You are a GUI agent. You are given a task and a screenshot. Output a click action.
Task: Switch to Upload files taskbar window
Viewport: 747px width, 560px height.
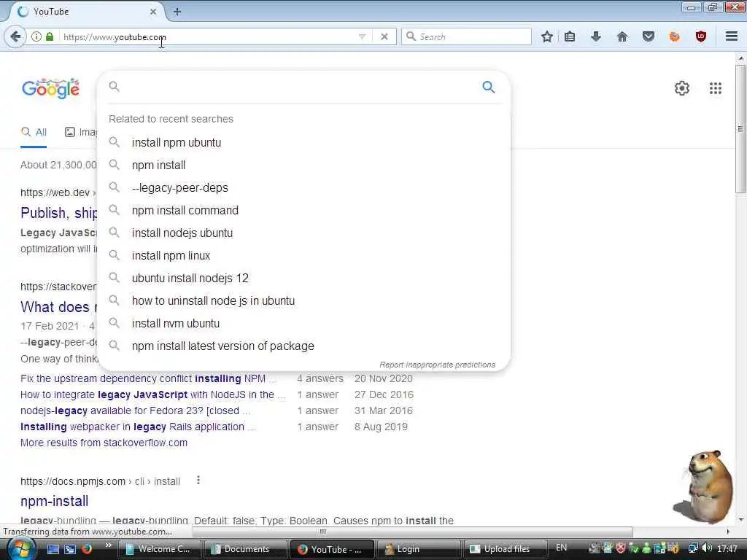click(505, 549)
